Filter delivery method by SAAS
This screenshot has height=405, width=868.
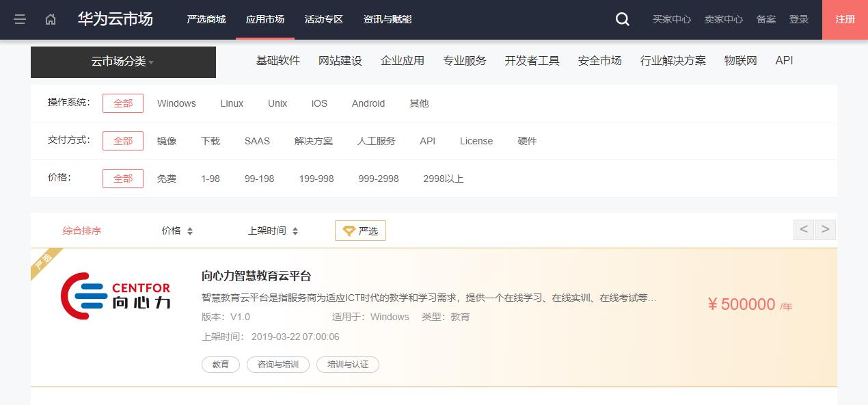pyautogui.click(x=257, y=141)
